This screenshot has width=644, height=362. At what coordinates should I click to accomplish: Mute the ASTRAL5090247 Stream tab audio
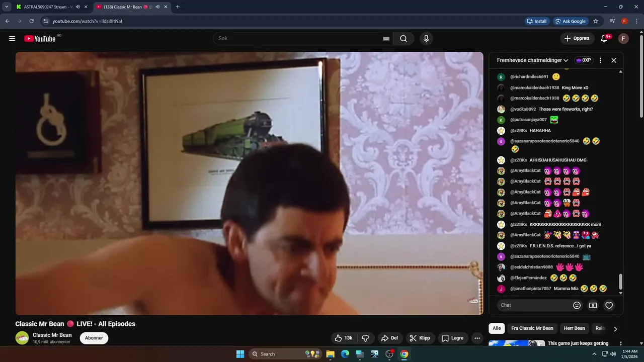point(77,7)
